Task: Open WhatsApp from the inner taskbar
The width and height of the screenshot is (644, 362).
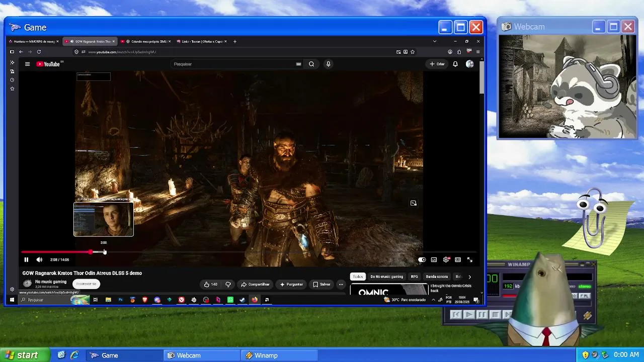Action: pyautogui.click(x=230, y=300)
